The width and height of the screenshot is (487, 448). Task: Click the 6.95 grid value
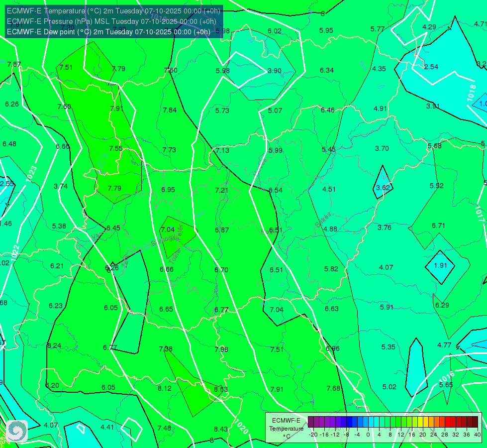(168, 190)
